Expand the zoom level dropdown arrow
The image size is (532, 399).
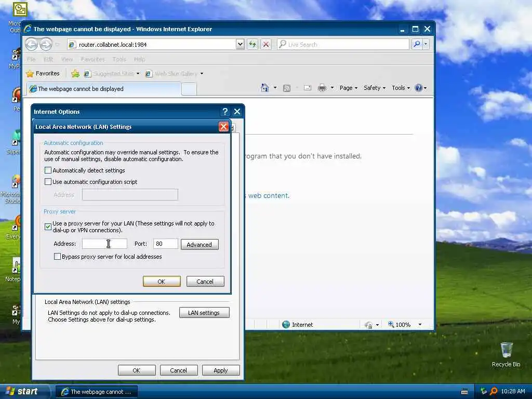pos(420,325)
